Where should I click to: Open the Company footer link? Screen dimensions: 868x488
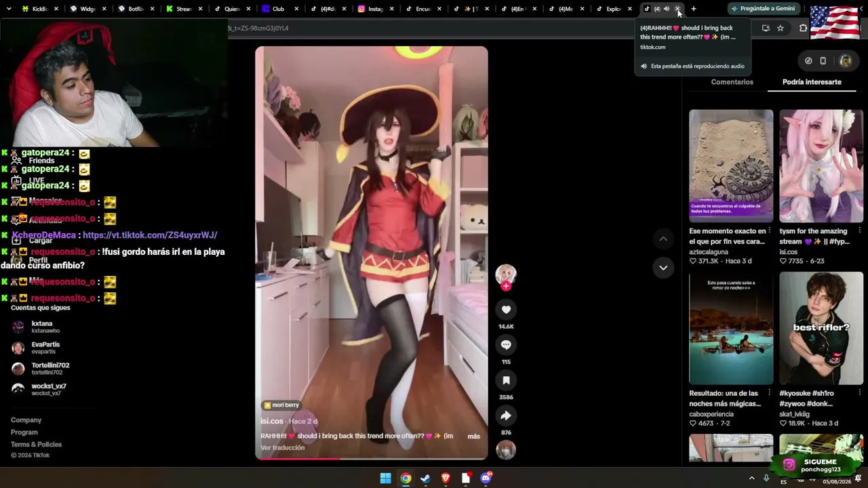26,420
